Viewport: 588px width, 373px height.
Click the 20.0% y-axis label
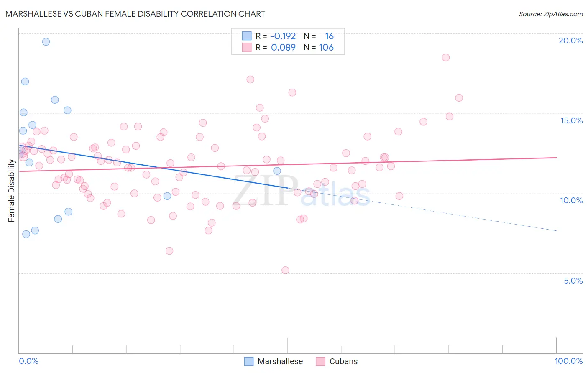point(571,41)
